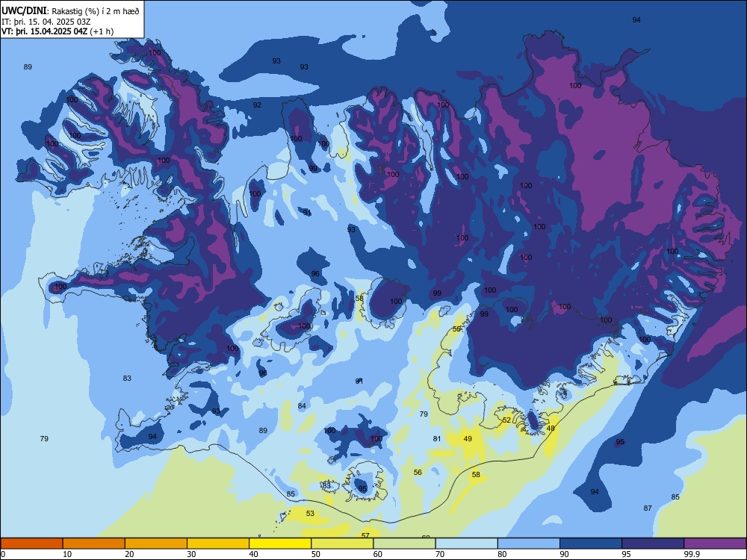747x560 pixels.
Task: Click the map value '92' over the sea
Action: pos(257,105)
